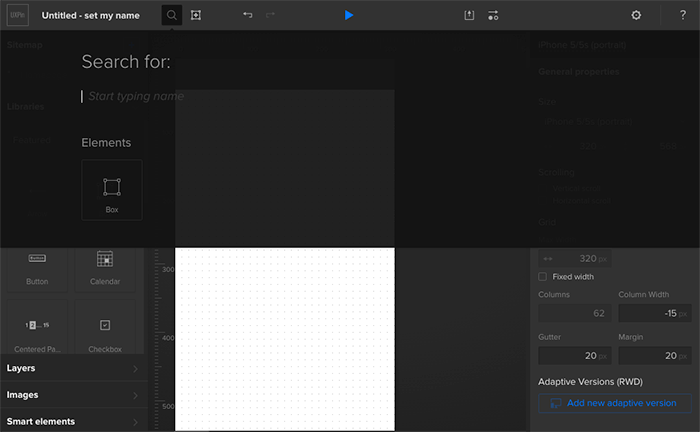This screenshot has height=432, width=700.
Task: Select the Box element from search results
Action: pos(112,190)
